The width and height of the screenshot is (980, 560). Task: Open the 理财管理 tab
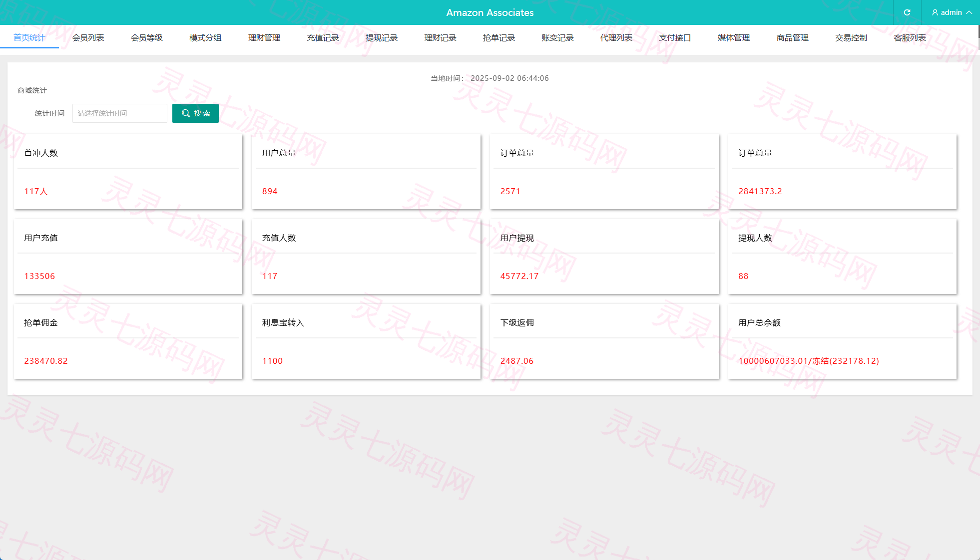pos(264,37)
